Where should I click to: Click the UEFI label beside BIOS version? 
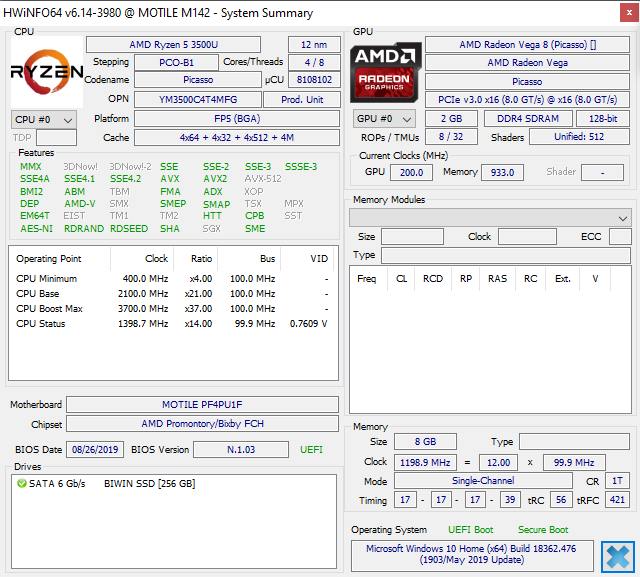click(x=311, y=450)
